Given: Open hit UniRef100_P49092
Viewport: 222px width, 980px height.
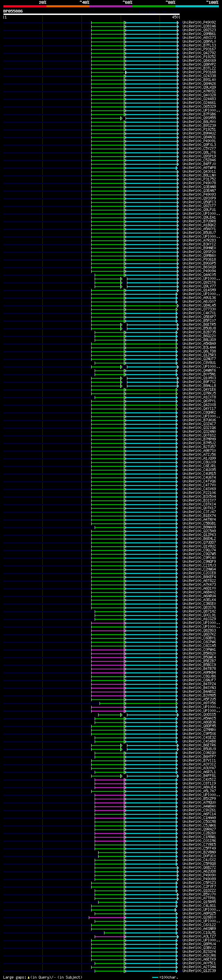Looking at the screenshot, I should pos(199,23).
